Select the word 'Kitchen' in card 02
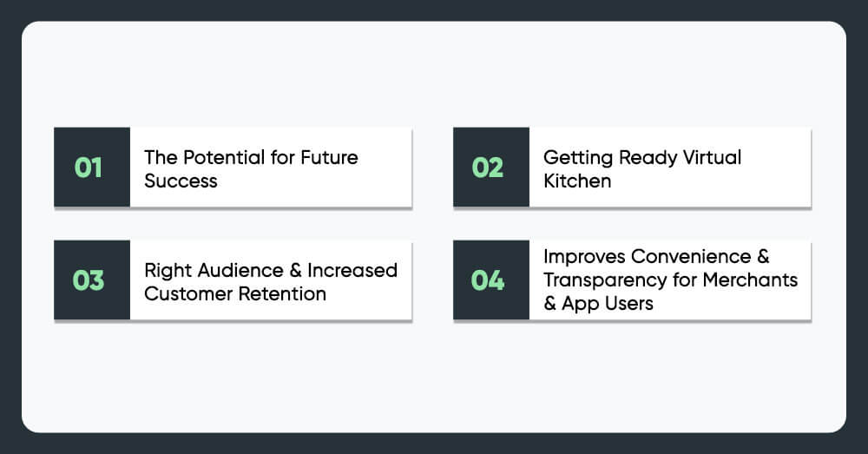The width and height of the screenshot is (868, 454). click(577, 181)
